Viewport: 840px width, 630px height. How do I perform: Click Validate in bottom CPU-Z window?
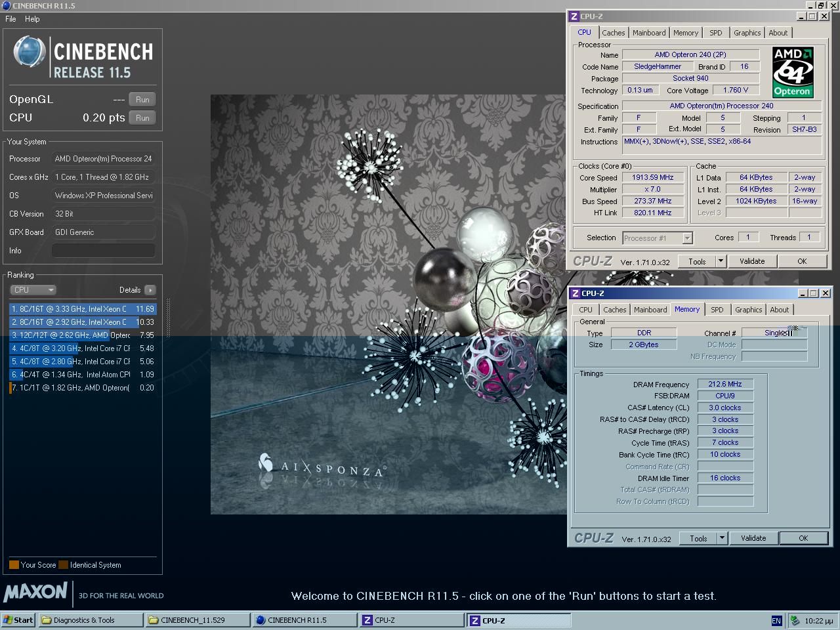click(753, 538)
